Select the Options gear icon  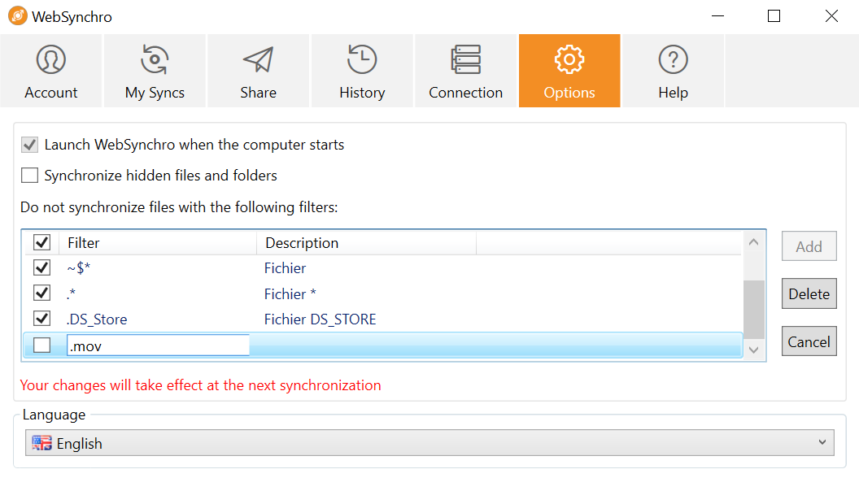pyautogui.click(x=569, y=59)
